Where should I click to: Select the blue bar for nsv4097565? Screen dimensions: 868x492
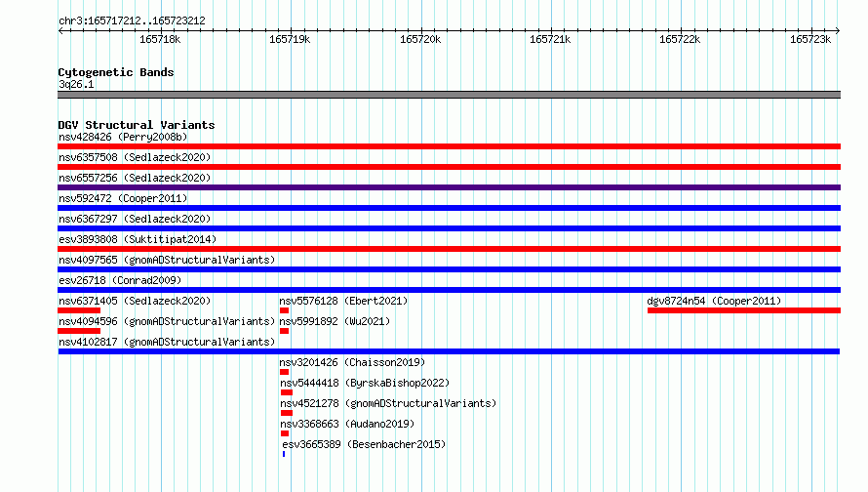[449, 269]
